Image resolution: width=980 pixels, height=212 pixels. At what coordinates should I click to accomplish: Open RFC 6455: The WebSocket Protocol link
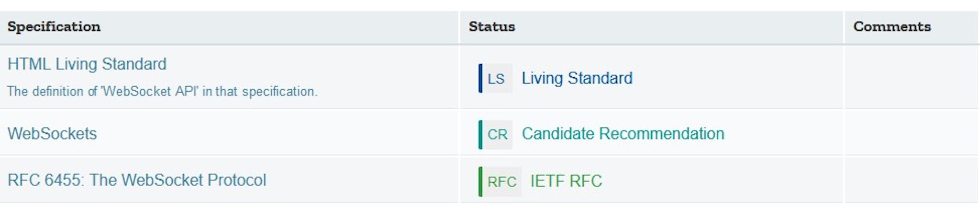137,180
